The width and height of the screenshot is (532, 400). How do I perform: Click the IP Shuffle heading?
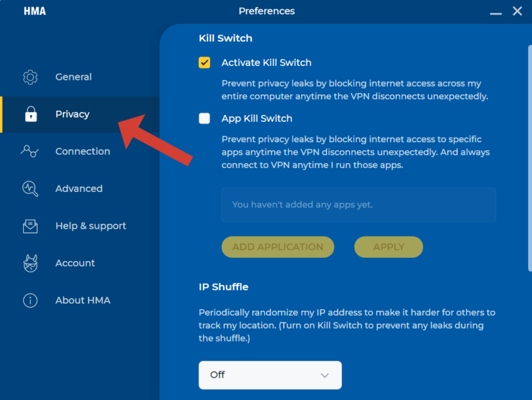pos(223,287)
